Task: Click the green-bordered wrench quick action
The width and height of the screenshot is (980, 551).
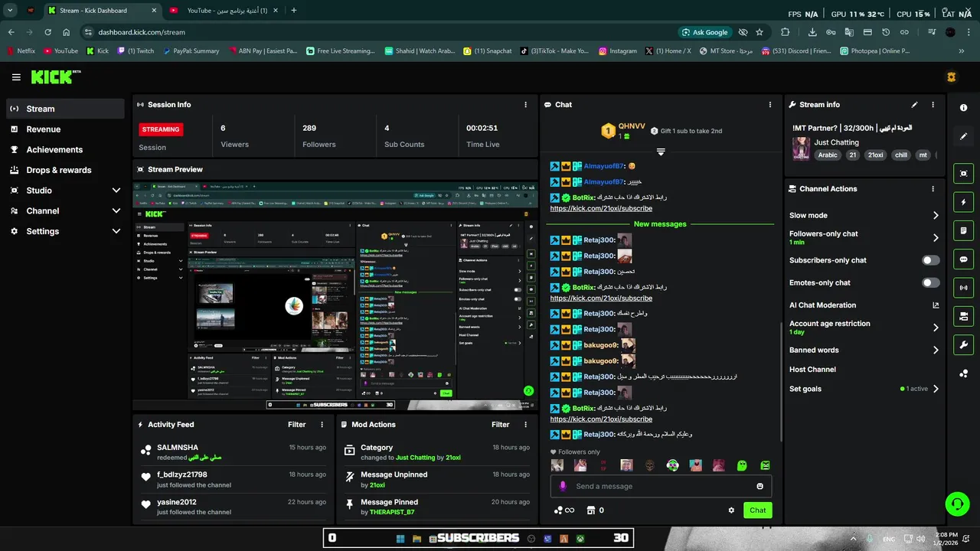Action: pos(963,344)
